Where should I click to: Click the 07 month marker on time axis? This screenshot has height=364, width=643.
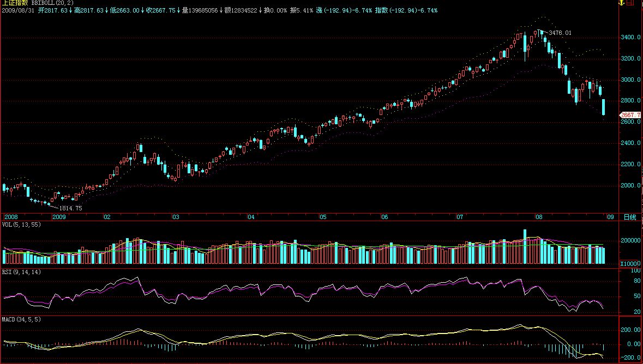(460, 217)
